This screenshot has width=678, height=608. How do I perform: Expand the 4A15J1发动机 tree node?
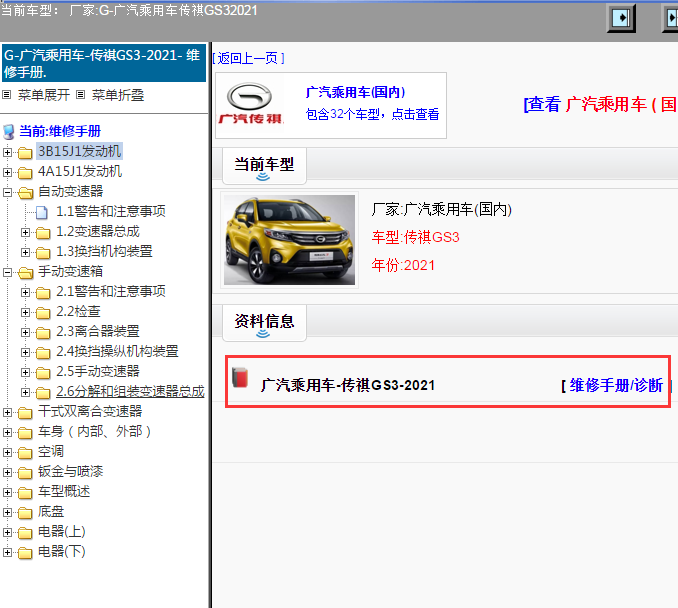(x=7, y=172)
